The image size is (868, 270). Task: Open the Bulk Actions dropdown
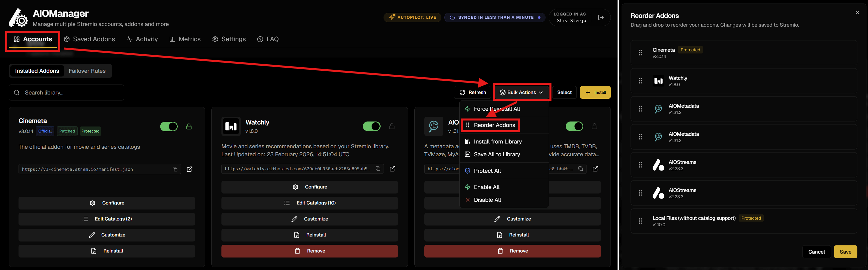[x=522, y=92]
